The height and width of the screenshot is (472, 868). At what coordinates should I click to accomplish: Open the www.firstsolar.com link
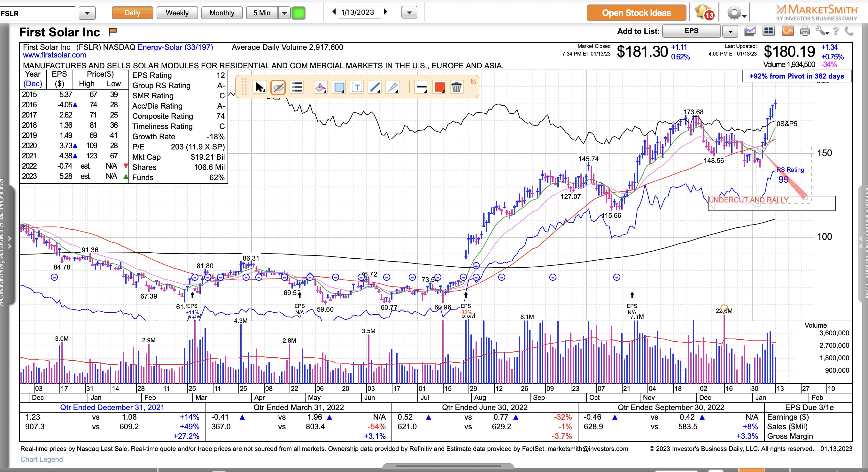55,55
